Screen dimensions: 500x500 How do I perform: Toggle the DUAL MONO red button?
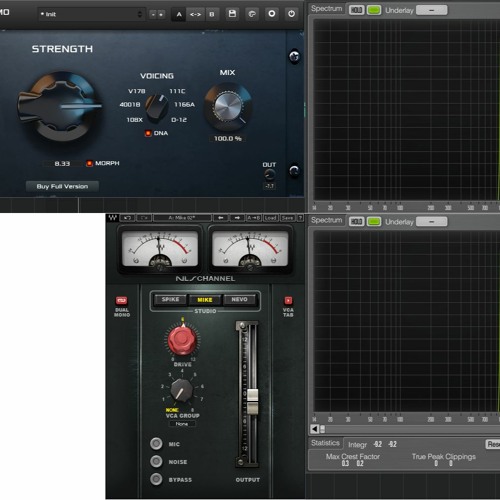pos(121,301)
